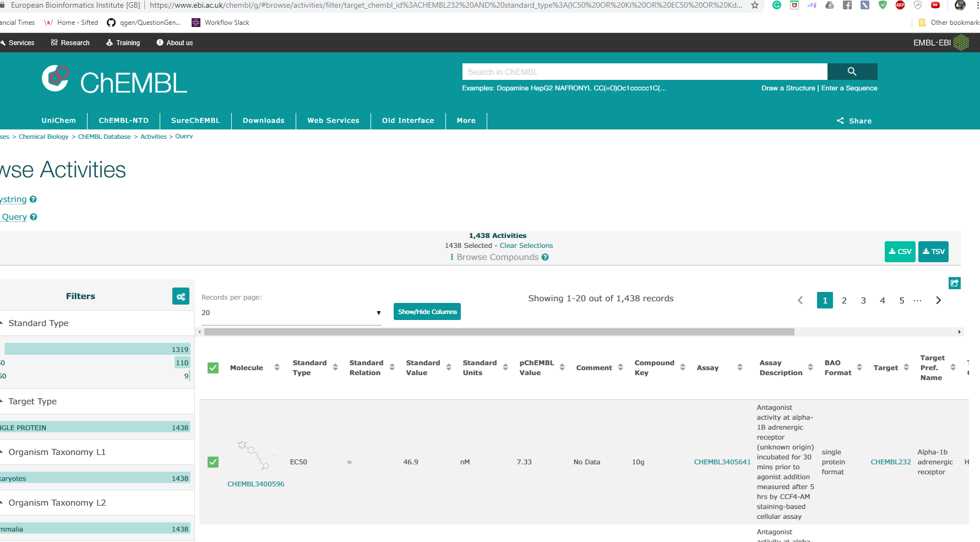Sort by pChEMBL Value column arrows
Screen dimensions: 980x542
562,367
